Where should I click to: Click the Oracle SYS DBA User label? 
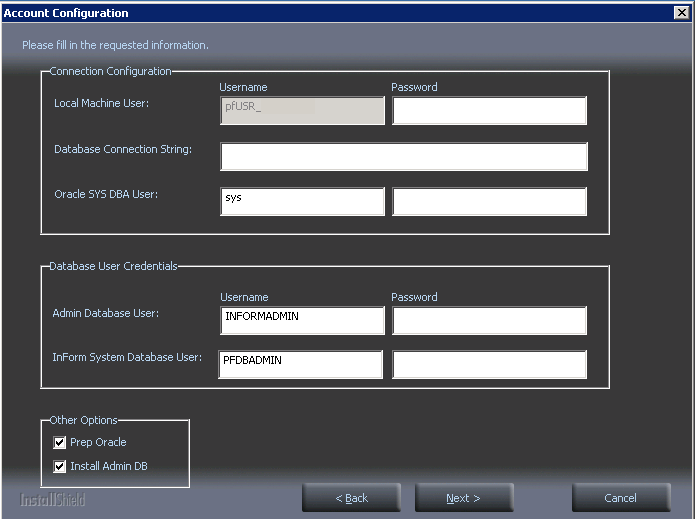tap(106, 194)
